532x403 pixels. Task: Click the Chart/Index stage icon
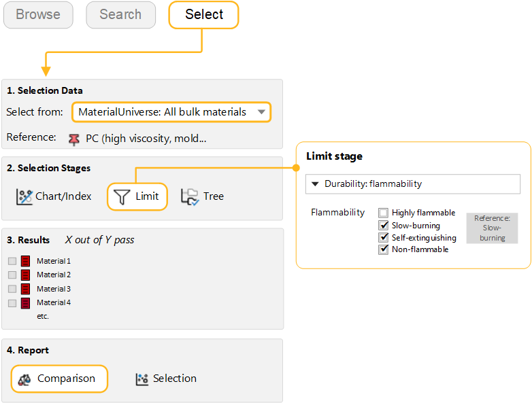point(25,196)
